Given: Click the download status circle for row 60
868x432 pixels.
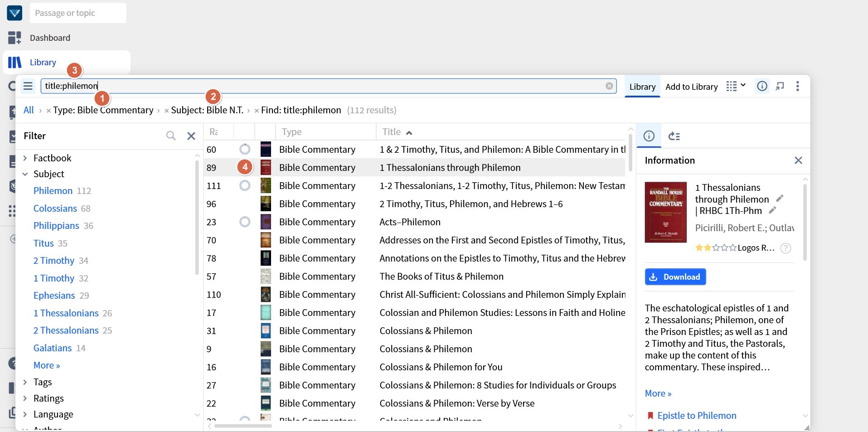Looking at the screenshot, I should pos(245,149).
